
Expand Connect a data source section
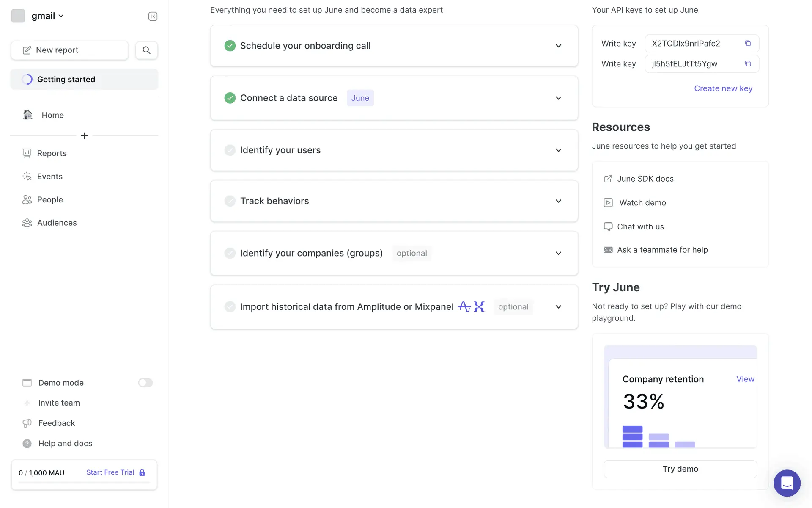click(x=558, y=98)
